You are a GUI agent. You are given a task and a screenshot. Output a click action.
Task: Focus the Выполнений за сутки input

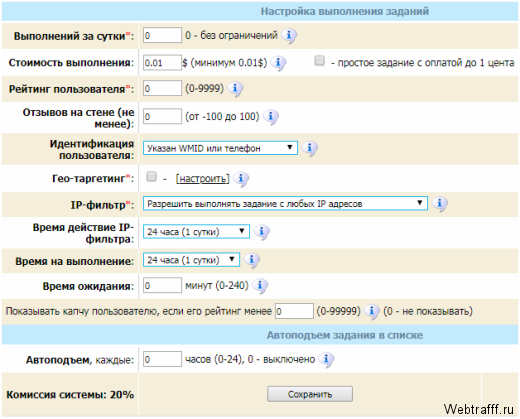[x=162, y=35]
